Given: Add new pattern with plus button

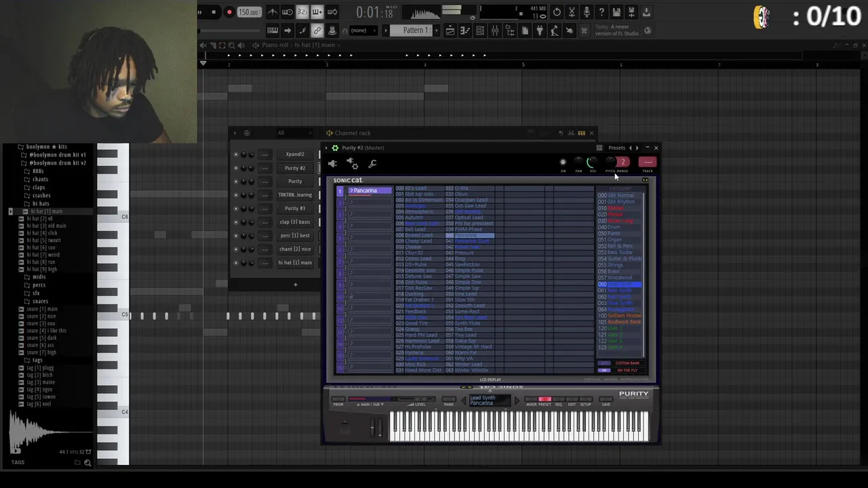Looking at the screenshot, I should point(437,30).
